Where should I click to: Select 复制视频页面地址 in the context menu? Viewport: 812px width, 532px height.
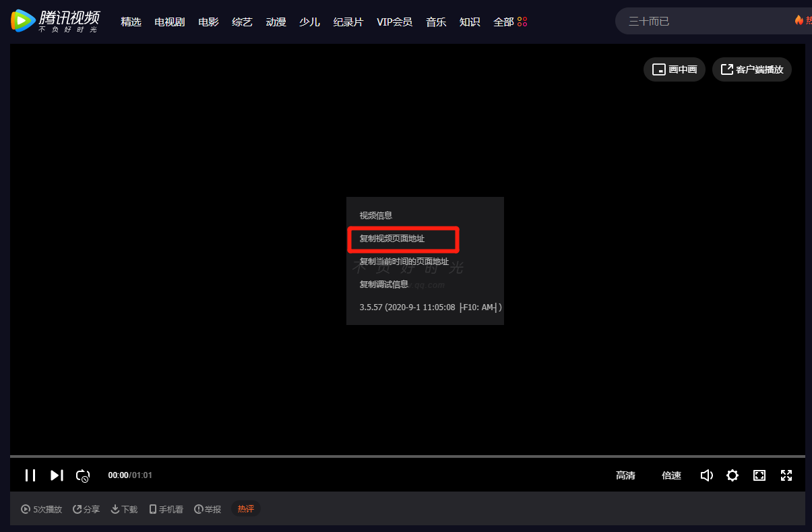coord(392,239)
